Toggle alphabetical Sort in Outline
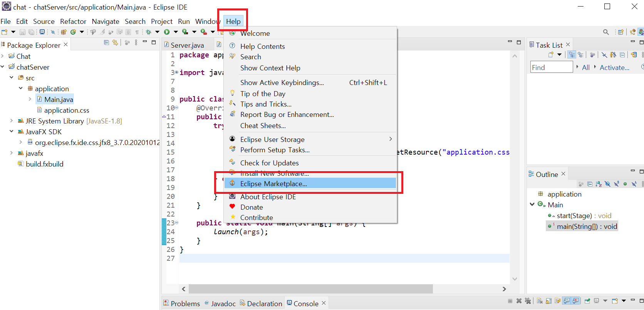 pos(599,184)
